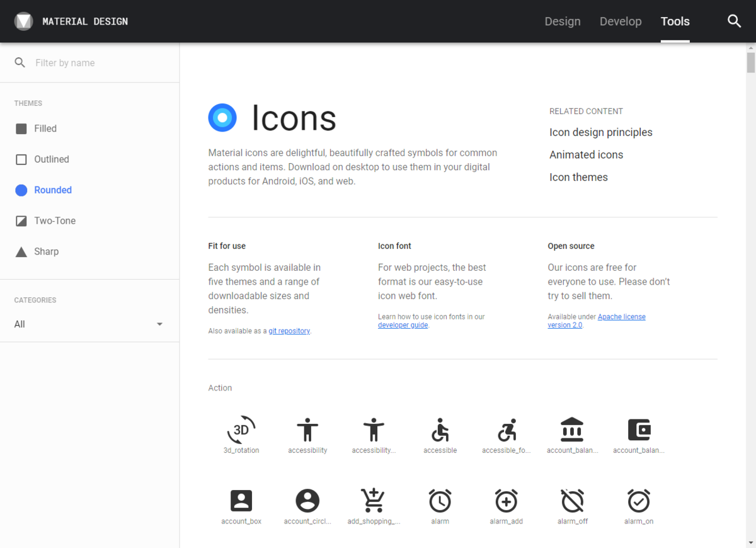Click the filter search magnifier icon
The height and width of the screenshot is (548, 756).
click(20, 62)
